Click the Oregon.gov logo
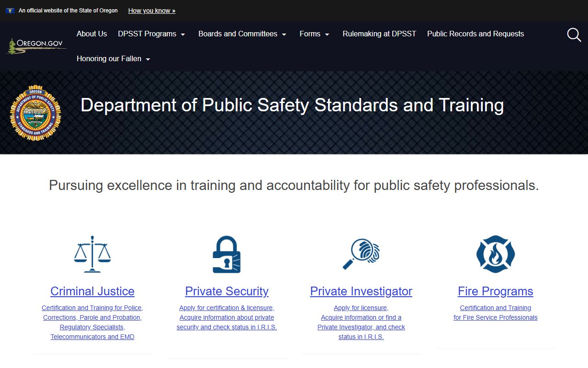This screenshot has height=368, width=588. (36, 46)
